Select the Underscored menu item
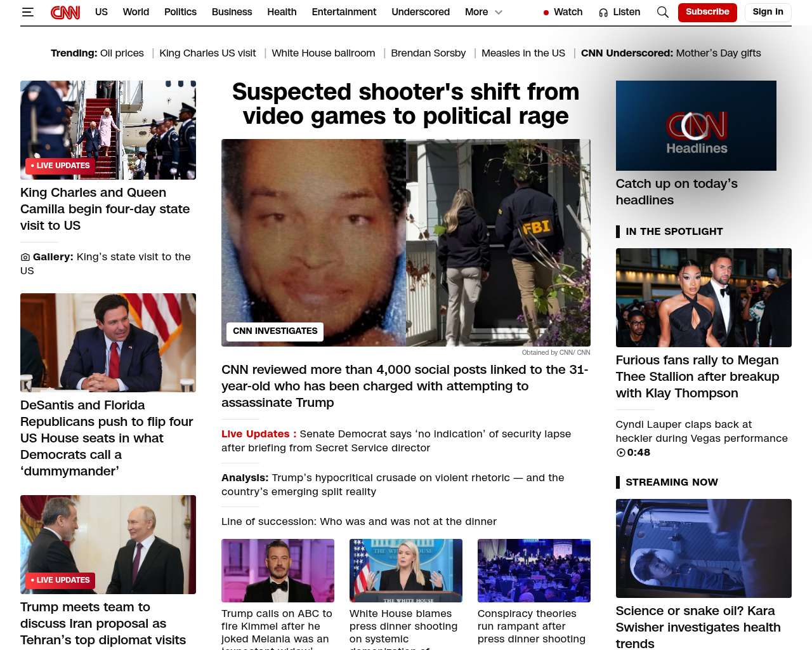 pos(420,12)
